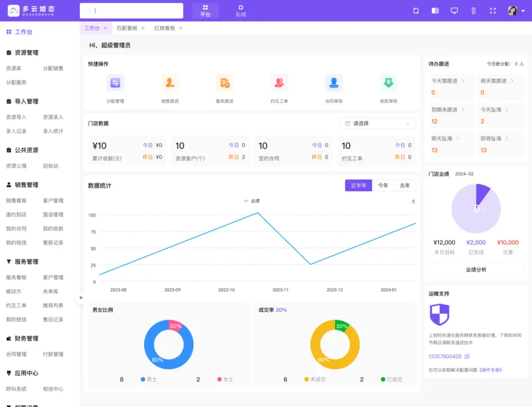Switch data statistics to 今年
Screen dimensions: 532x407
click(x=383, y=185)
